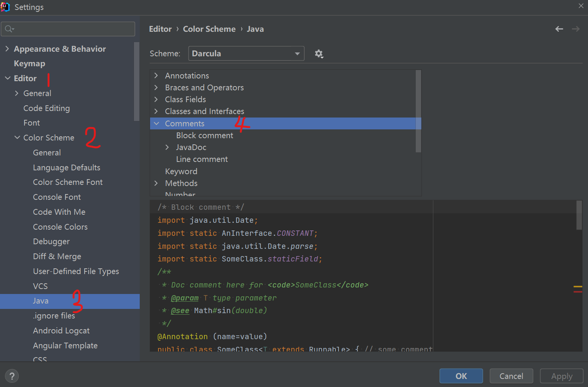The image size is (588, 387).
Task: Open Debugger color settings
Action: (x=51, y=242)
